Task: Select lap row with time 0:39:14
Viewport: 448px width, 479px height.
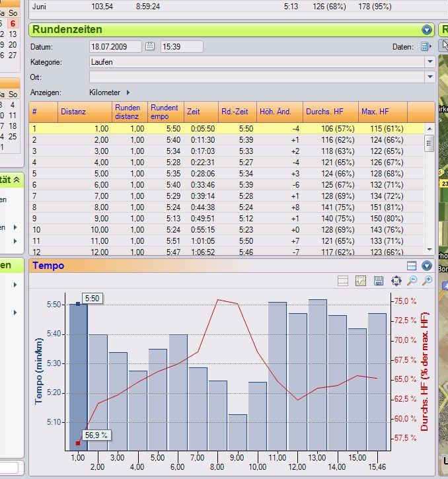Action: 227,196
